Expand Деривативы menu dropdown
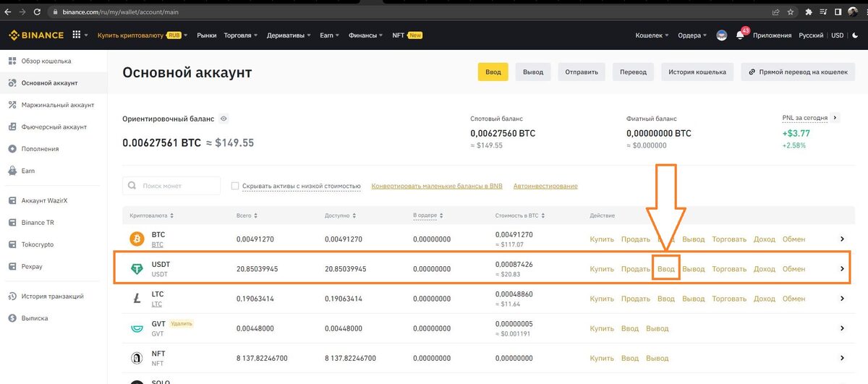The width and height of the screenshot is (868, 384). click(289, 35)
